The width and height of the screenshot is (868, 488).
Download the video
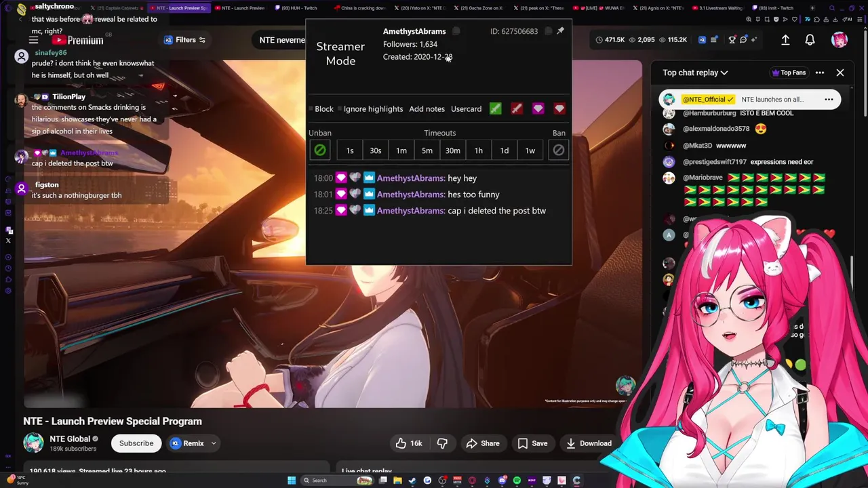[x=589, y=443]
